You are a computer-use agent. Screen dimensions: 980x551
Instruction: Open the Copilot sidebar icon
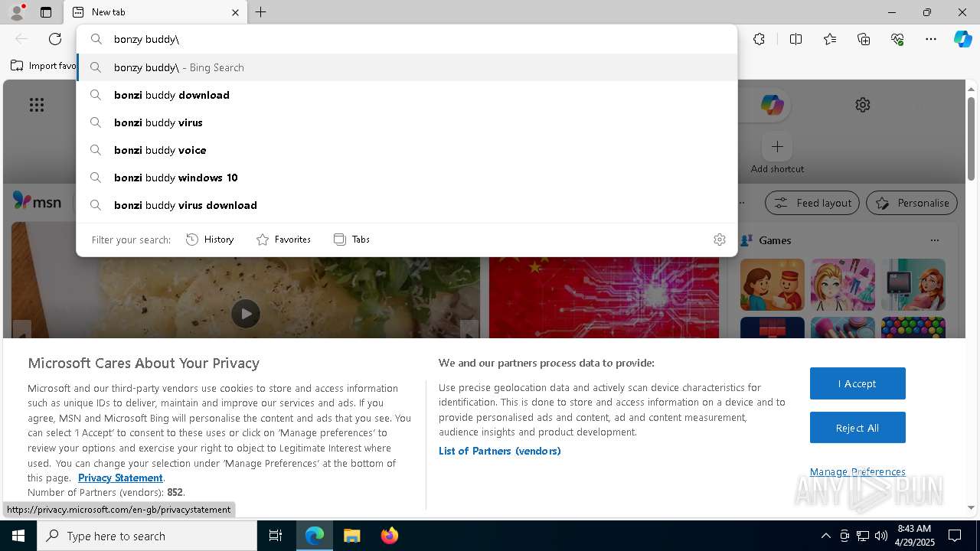click(962, 39)
